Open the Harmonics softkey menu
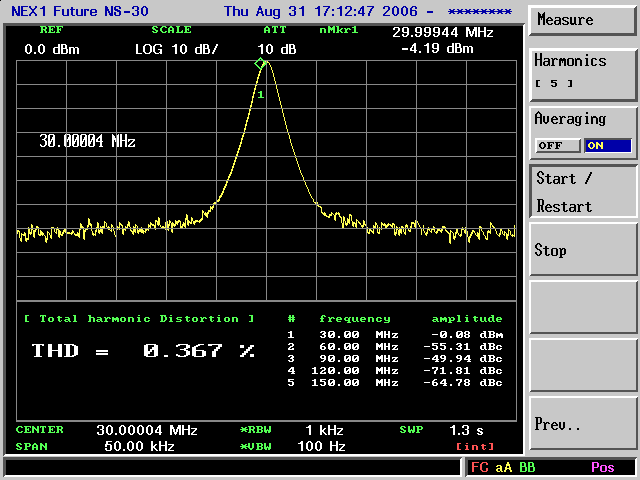This screenshot has height=480, width=640. pos(583,72)
